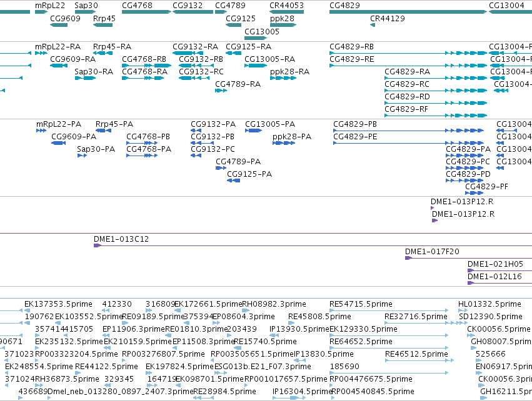
Task: Select the CG9132 gene label
Action: pyautogui.click(x=188, y=6)
